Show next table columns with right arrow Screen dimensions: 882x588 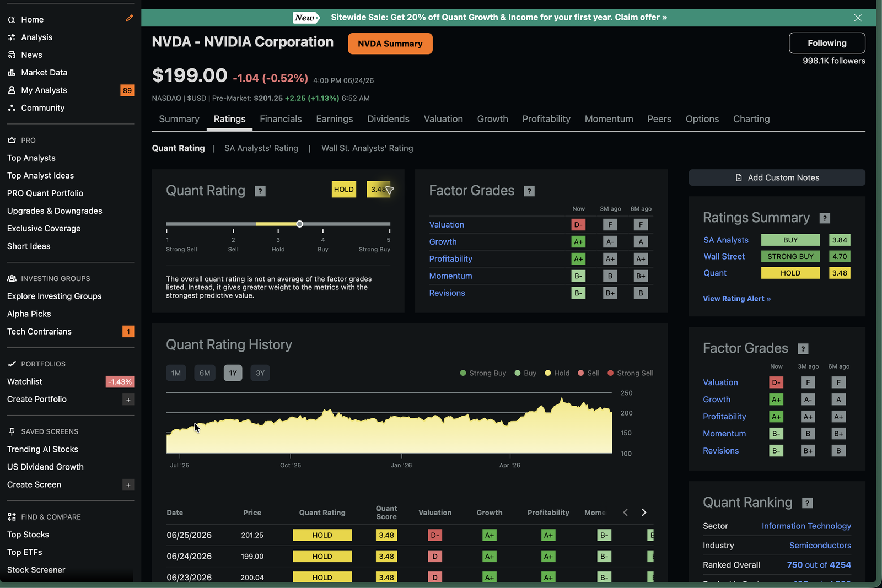pos(644,513)
